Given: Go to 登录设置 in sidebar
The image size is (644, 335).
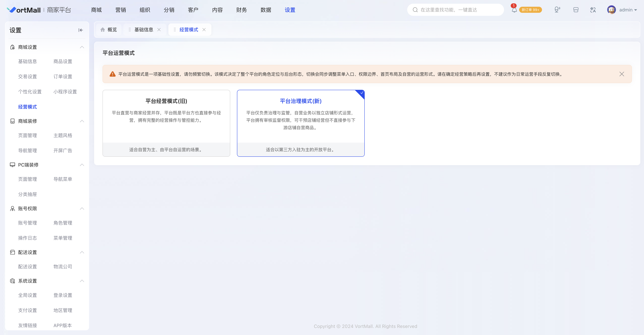Looking at the screenshot, I should 63,295.
